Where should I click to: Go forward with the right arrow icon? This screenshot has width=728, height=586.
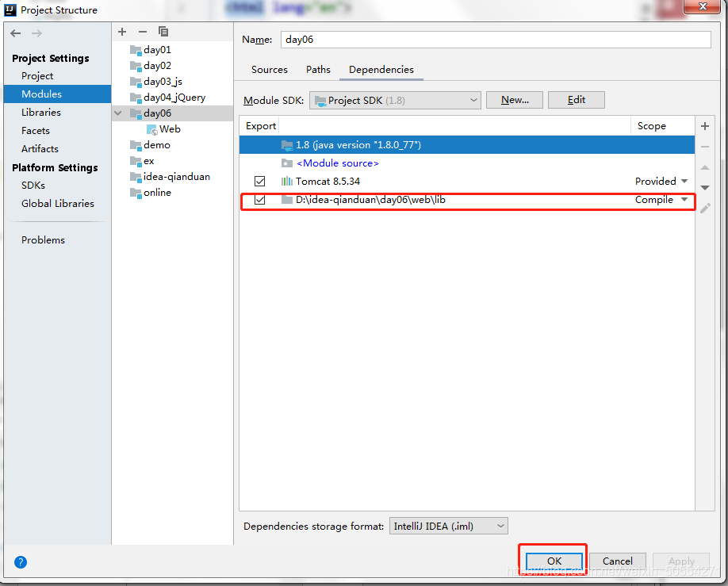click(x=36, y=33)
